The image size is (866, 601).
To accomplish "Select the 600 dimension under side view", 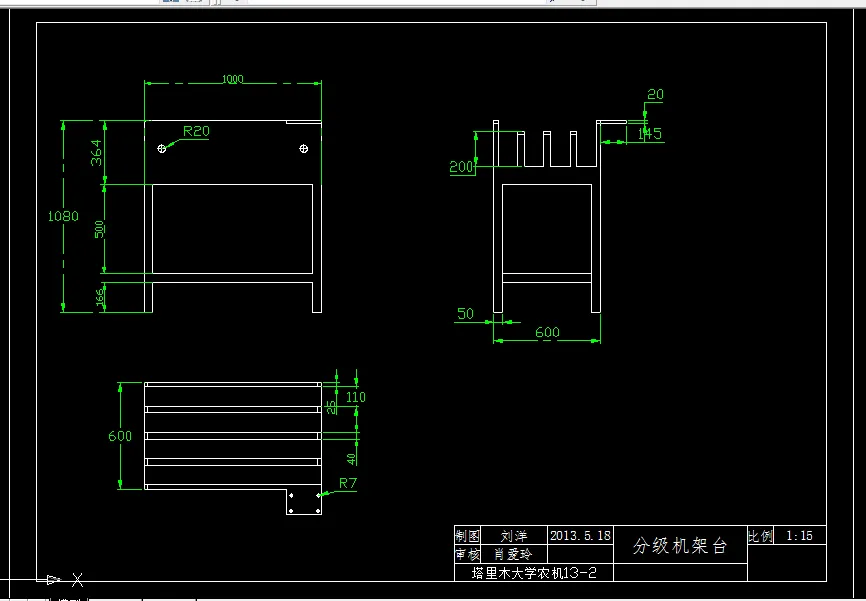I will 547,332.
